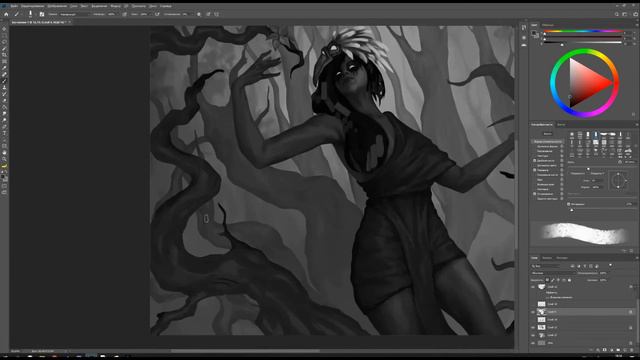The width and height of the screenshot is (640, 360).
Task: Hide the topmost layer with effects
Action: pos(533,287)
